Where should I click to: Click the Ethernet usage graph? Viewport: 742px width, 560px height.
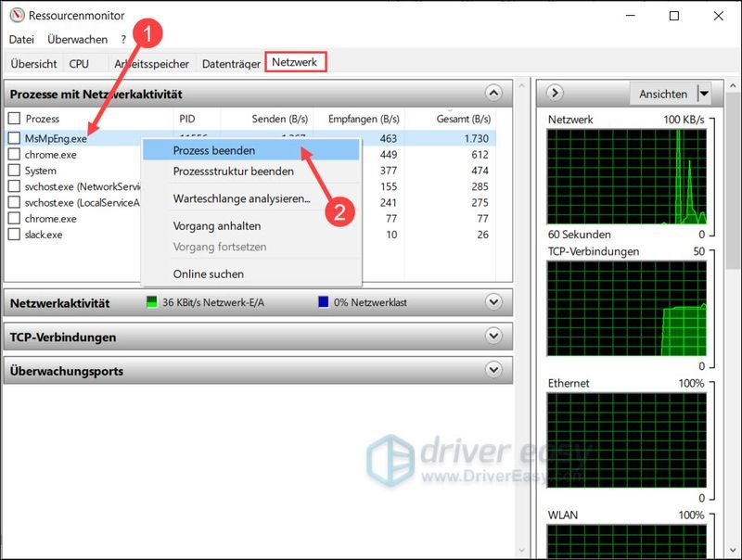[627, 439]
